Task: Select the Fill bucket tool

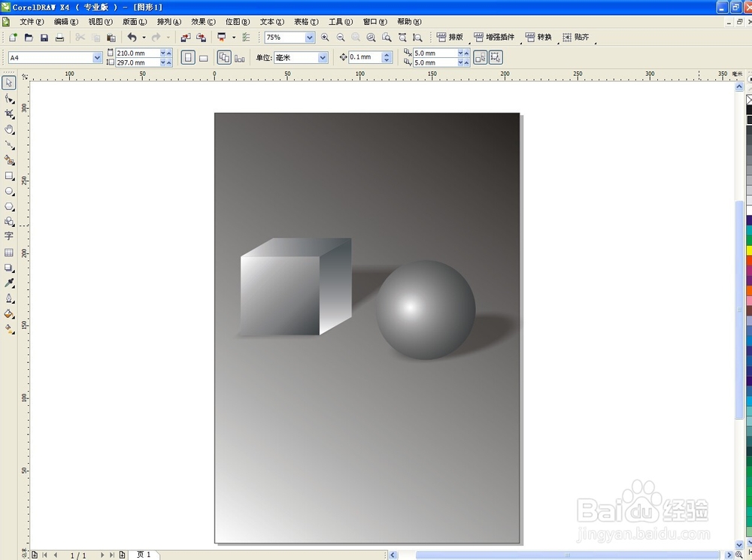Action: pyautogui.click(x=9, y=313)
